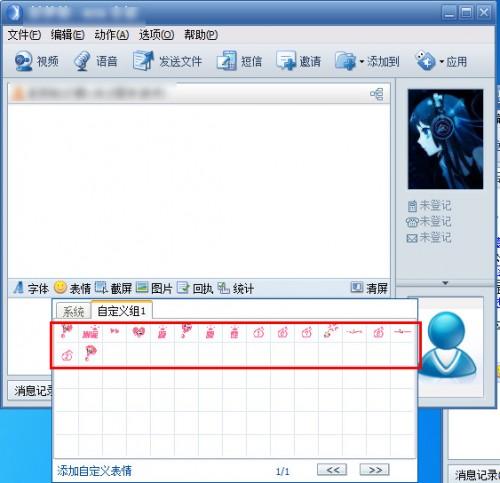Insert an image with 图片
The height and width of the screenshot is (483, 500).
point(154,288)
